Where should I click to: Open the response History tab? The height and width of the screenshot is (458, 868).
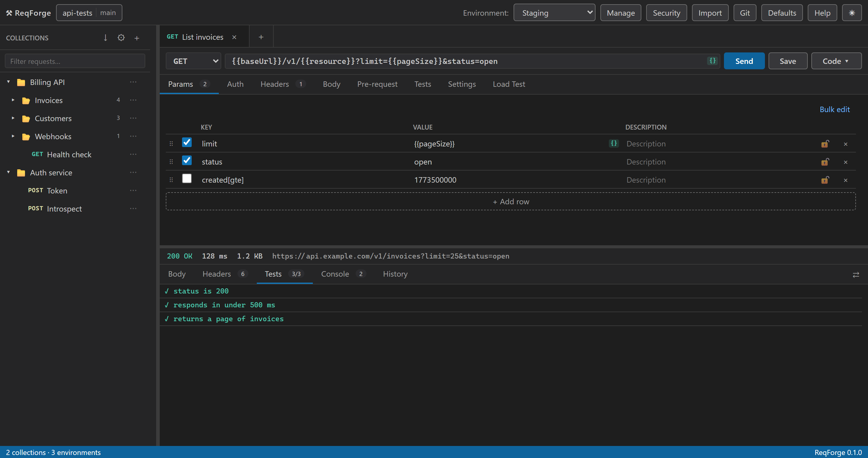(x=395, y=274)
